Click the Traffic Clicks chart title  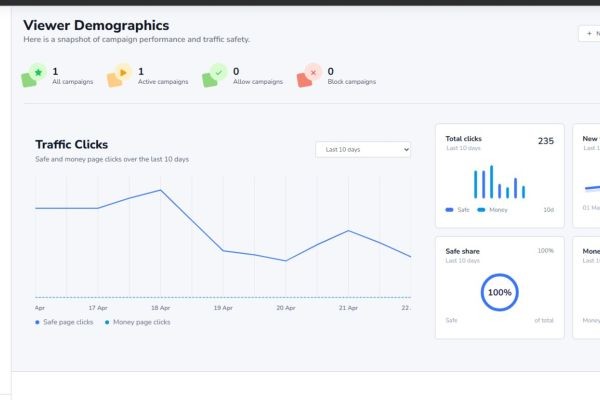click(x=72, y=145)
